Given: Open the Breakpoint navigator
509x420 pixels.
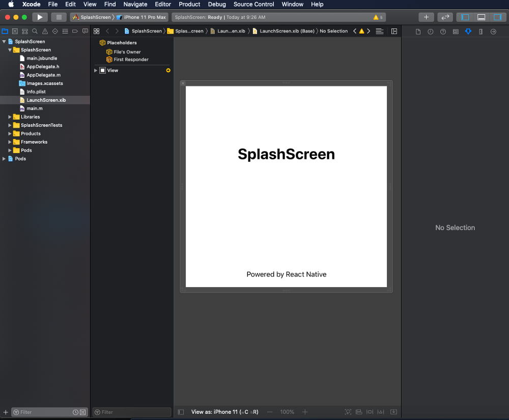Looking at the screenshot, I should pyautogui.click(x=75, y=31).
